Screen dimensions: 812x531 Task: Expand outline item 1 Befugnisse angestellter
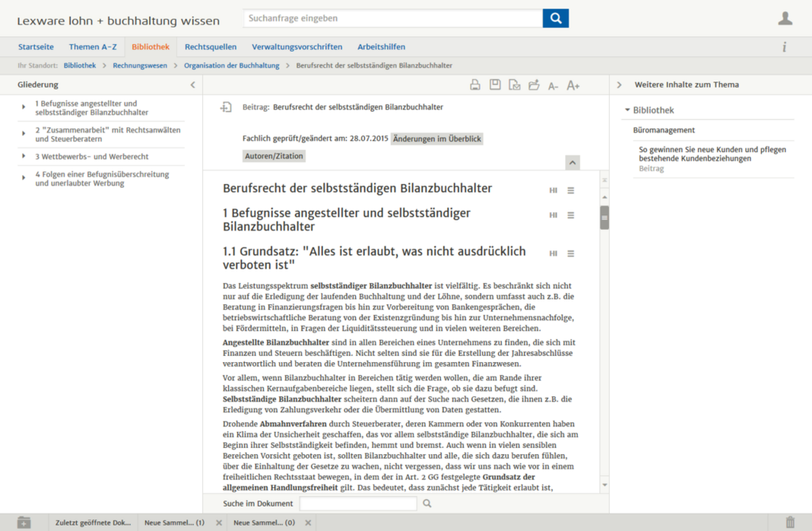coord(23,107)
